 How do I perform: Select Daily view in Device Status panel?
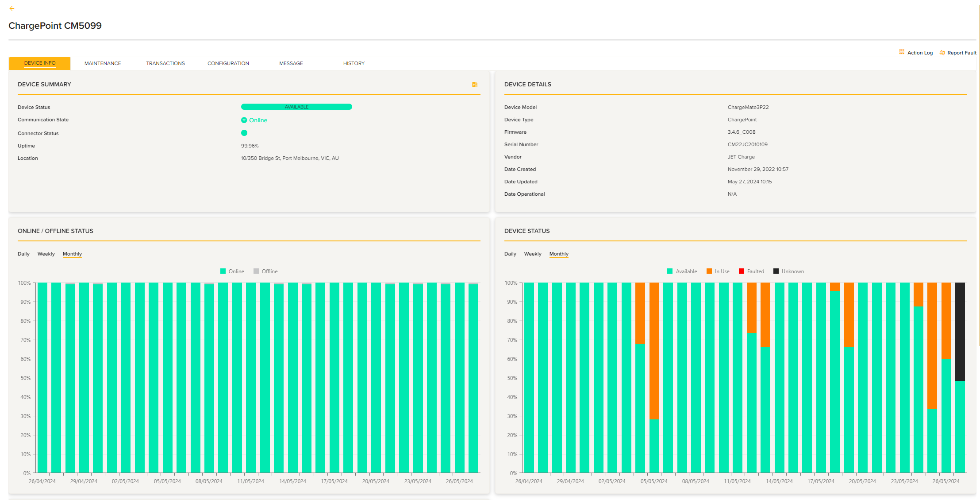coord(510,254)
